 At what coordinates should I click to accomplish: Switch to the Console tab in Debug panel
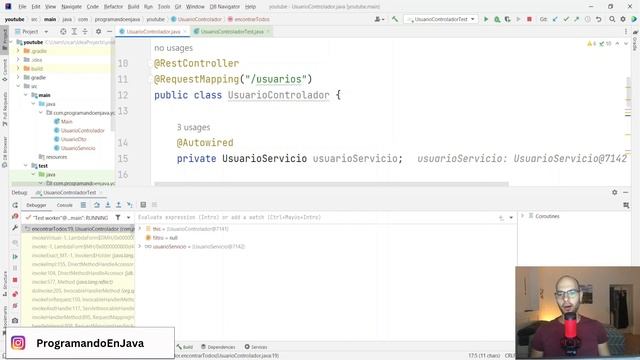point(64,205)
